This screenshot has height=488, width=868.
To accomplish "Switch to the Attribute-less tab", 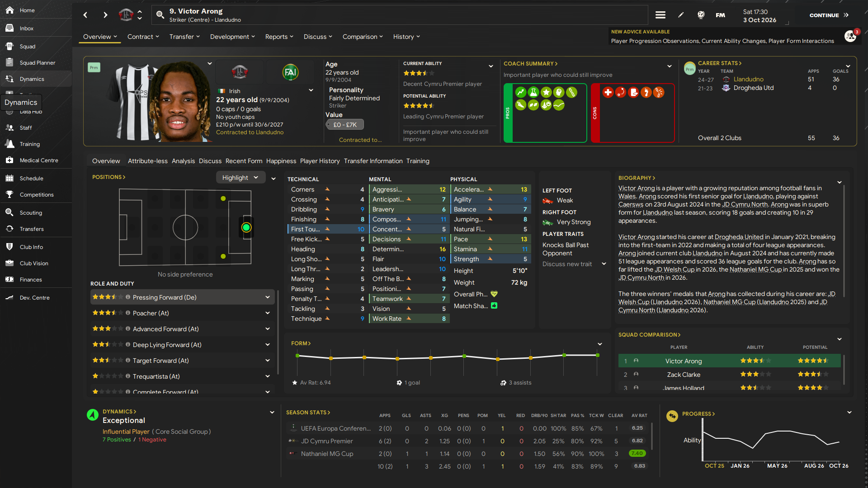I will (x=147, y=161).
